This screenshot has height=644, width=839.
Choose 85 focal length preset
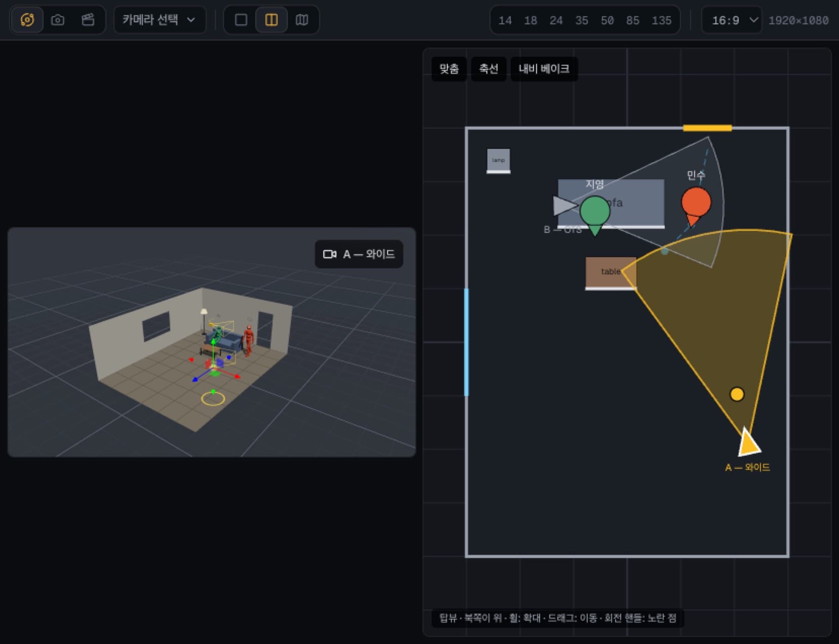[x=633, y=20]
